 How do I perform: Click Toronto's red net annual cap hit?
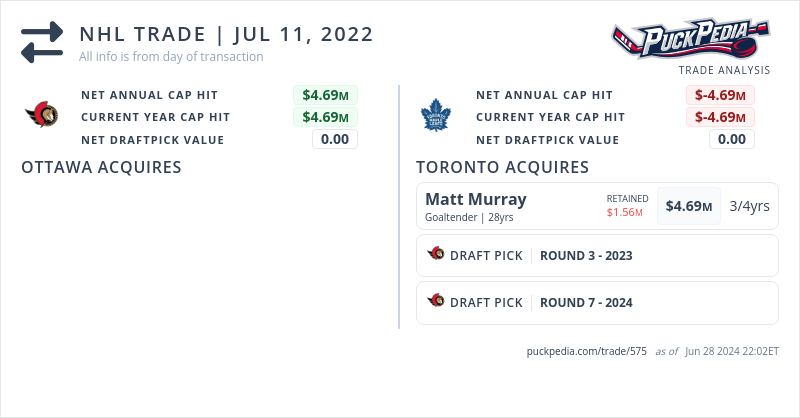click(x=720, y=95)
